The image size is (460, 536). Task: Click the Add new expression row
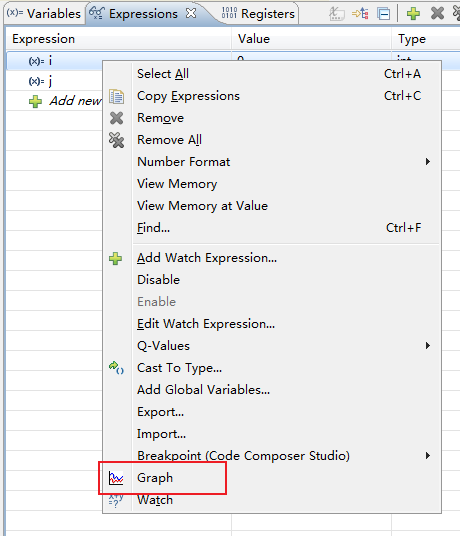[x=55, y=101]
